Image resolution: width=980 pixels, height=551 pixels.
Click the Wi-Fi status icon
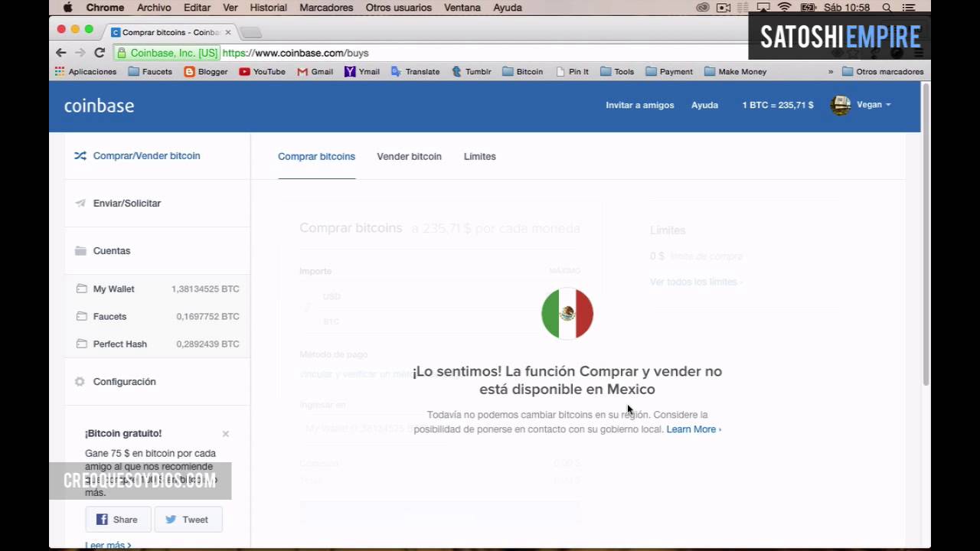pos(784,8)
